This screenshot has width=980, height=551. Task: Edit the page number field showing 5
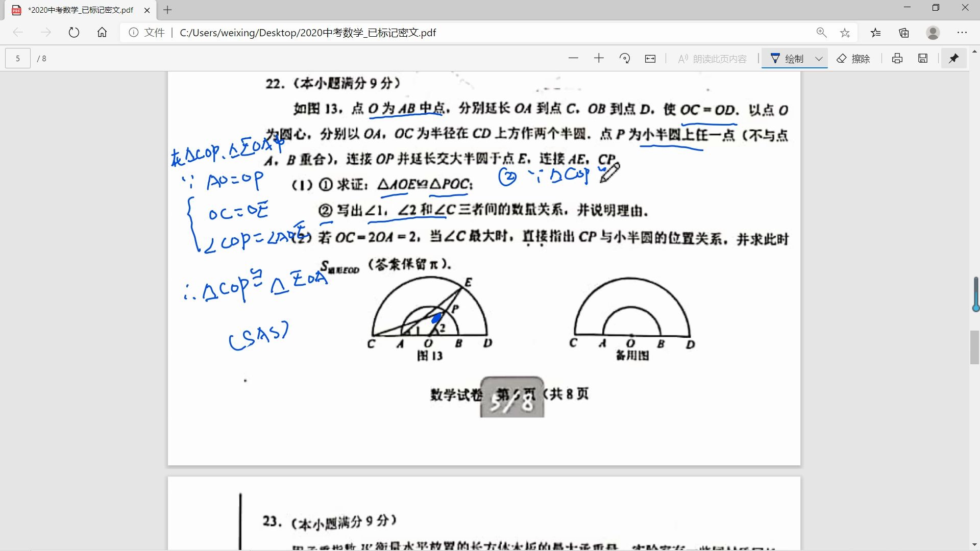[17, 58]
